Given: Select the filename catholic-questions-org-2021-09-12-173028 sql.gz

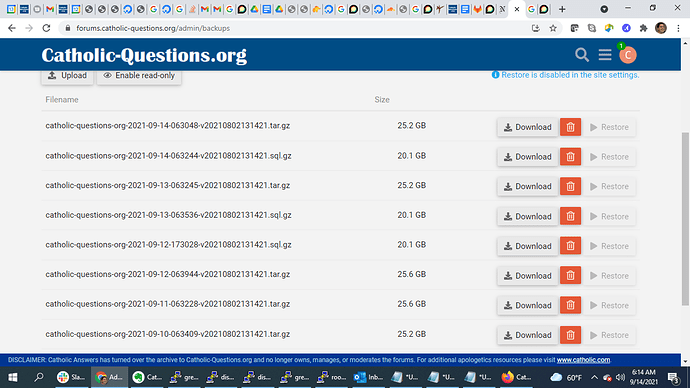Looking at the screenshot, I should (168, 245).
